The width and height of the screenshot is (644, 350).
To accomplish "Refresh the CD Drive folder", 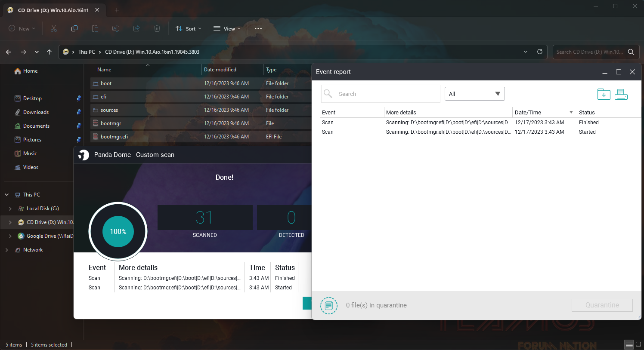I will (x=540, y=52).
